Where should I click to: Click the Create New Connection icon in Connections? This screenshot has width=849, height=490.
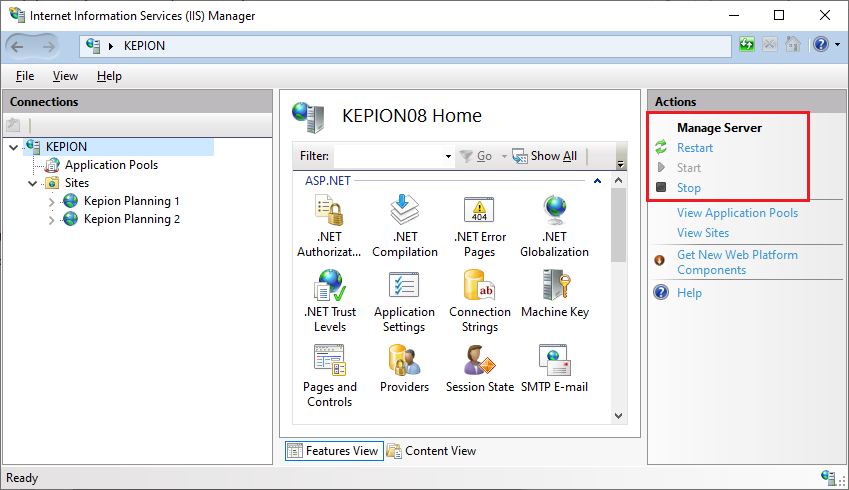[14, 125]
